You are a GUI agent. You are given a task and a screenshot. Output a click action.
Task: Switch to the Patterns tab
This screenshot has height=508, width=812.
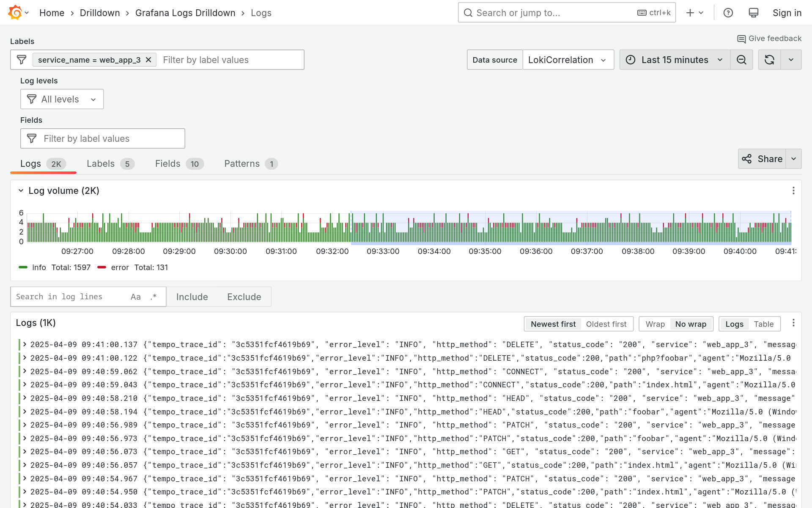click(x=251, y=164)
